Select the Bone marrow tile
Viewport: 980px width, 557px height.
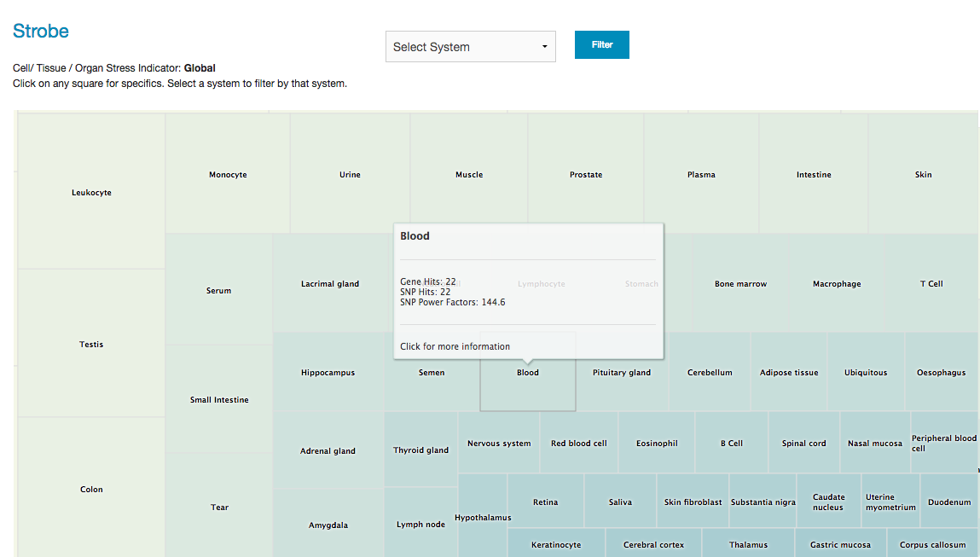(740, 284)
